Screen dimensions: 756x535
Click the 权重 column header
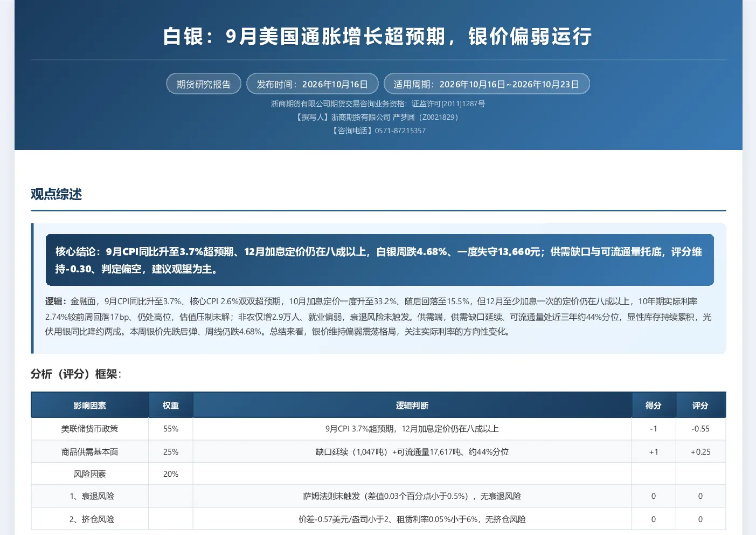coord(171,406)
